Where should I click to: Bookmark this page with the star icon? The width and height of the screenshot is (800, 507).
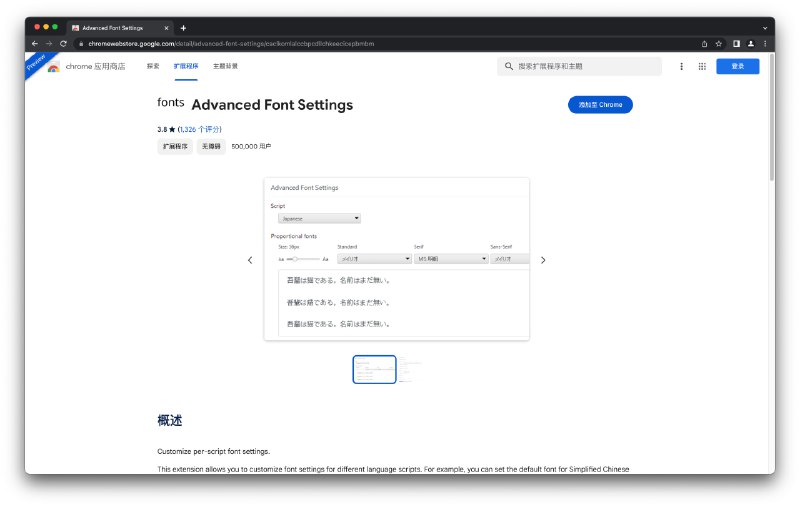pos(718,44)
